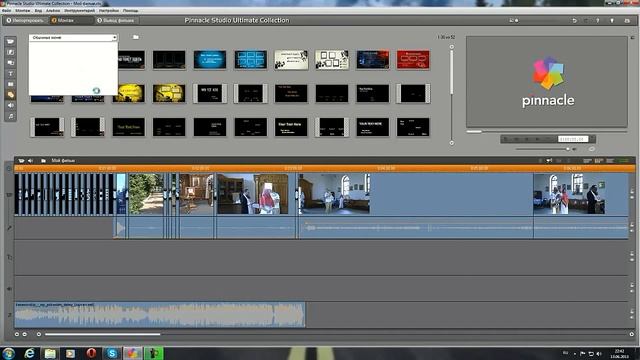Click the Redo icon in top bar

tap(586, 20)
